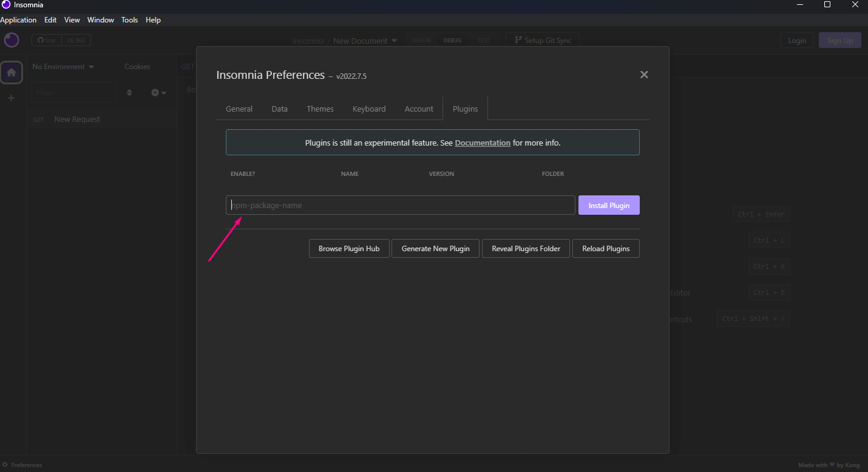
Task: Click the FOLDER column header
Action: pos(553,174)
